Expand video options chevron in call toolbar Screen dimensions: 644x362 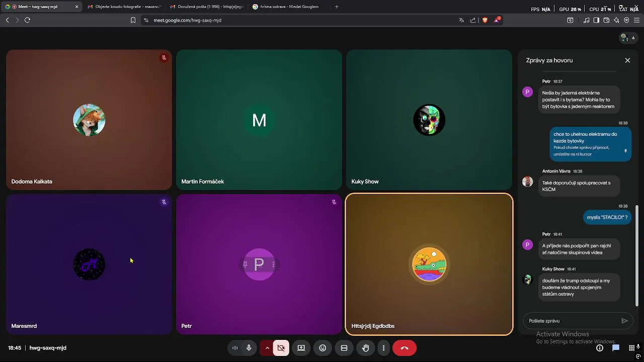click(267, 348)
